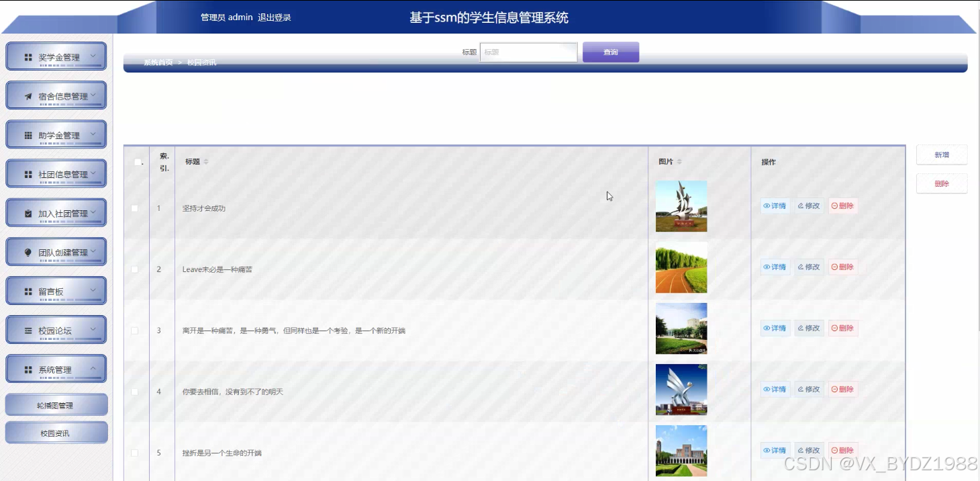
Task: Click the text 你要去相信，没有到不了的明天
Action: (233, 392)
